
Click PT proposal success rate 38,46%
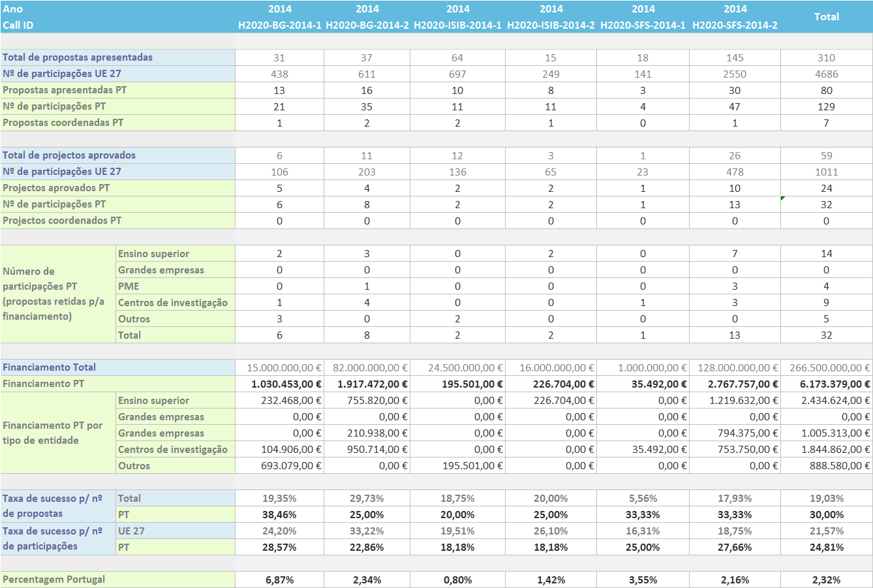(x=279, y=514)
